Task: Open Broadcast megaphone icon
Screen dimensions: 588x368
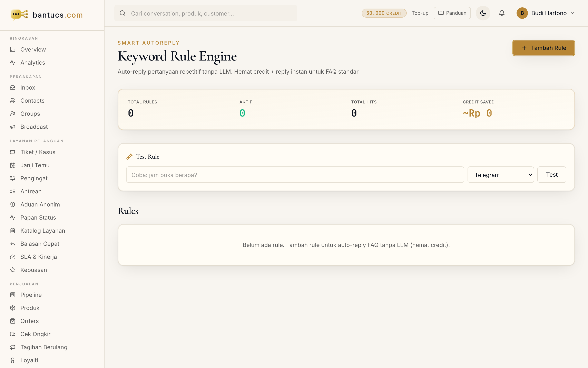Action: click(13, 127)
